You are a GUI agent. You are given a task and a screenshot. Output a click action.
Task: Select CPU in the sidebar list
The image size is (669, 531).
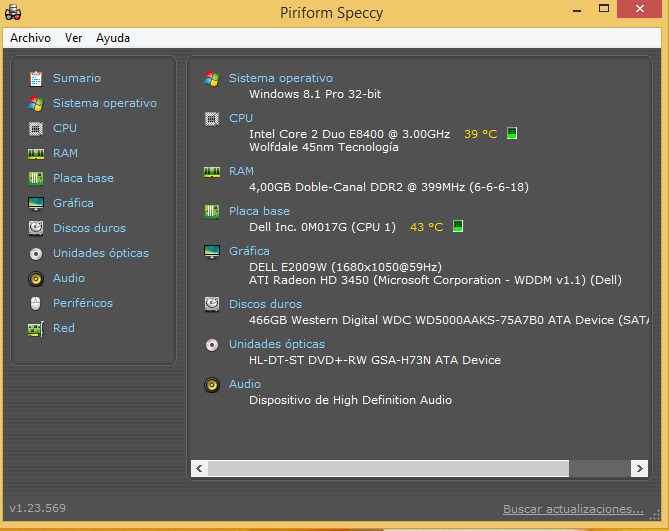(65, 128)
